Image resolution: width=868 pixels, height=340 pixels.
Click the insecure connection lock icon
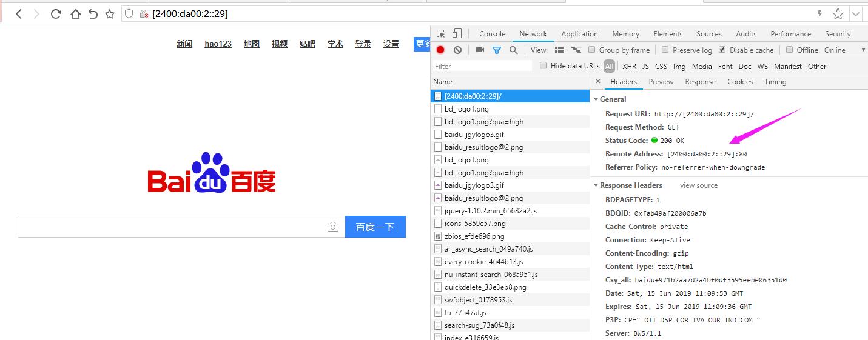144,13
